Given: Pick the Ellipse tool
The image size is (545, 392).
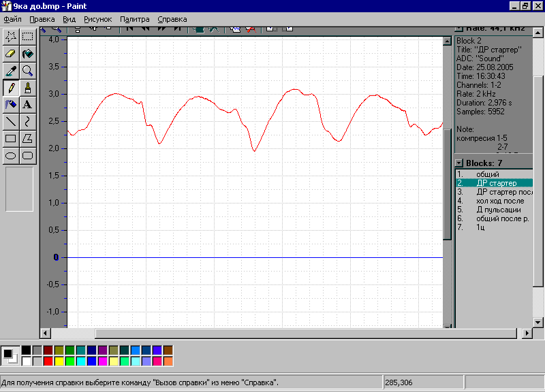Looking at the screenshot, I should pyautogui.click(x=11, y=156).
